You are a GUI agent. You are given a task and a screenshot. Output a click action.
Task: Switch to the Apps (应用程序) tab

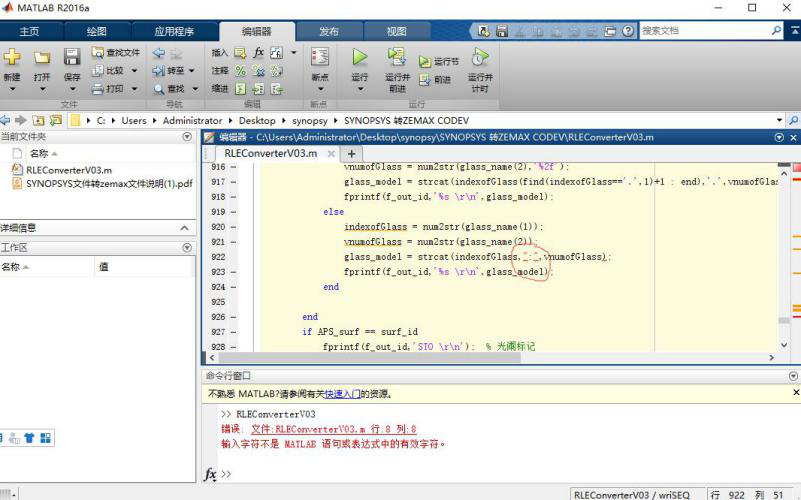(174, 31)
